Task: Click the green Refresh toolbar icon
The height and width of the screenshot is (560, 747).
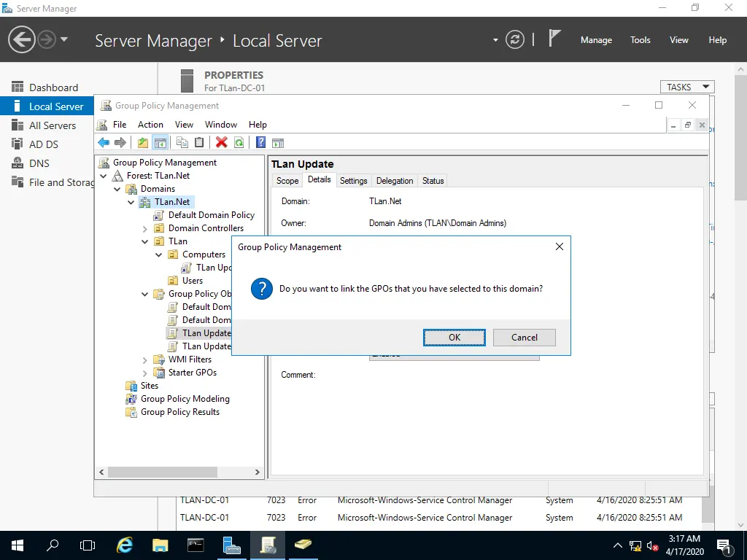Action: [239, 142]
